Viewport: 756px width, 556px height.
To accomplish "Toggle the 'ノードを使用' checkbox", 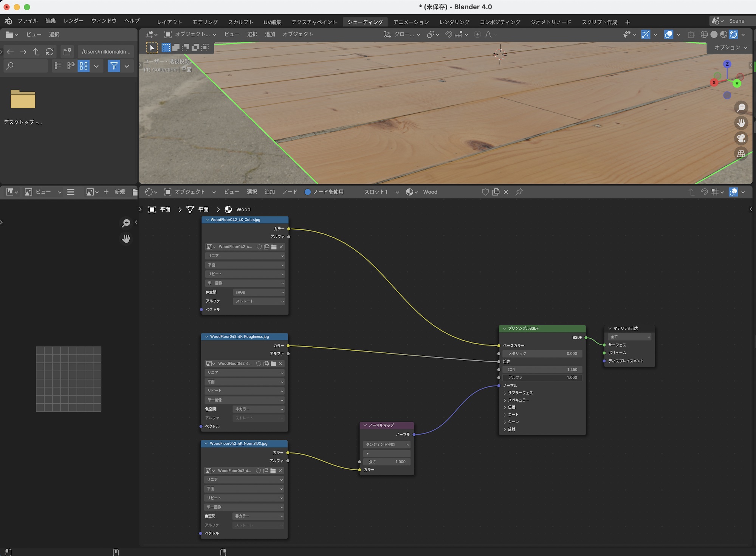I will point(308,192).
